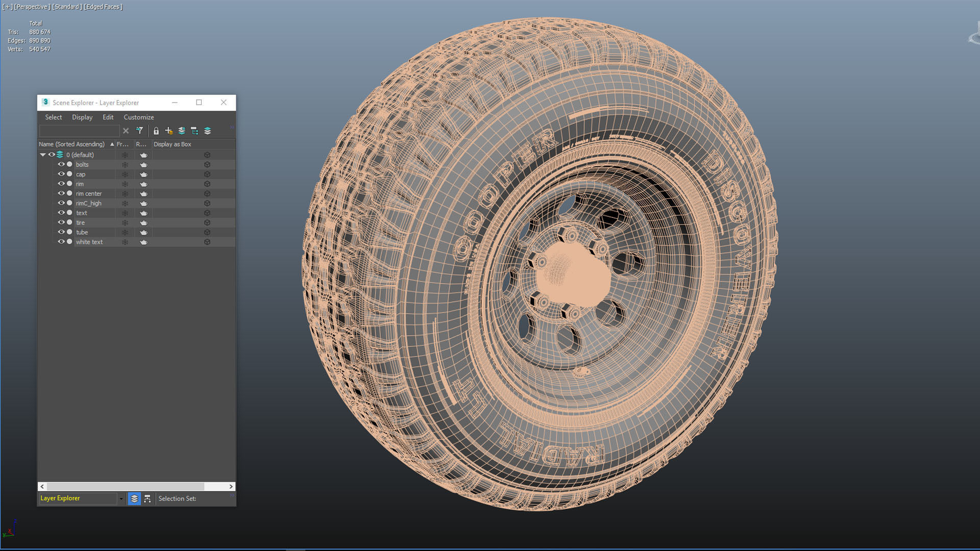Open the Customize menu in Scene Explorer
The height and width of the screenshot is (551, 980).
[139, 117]
